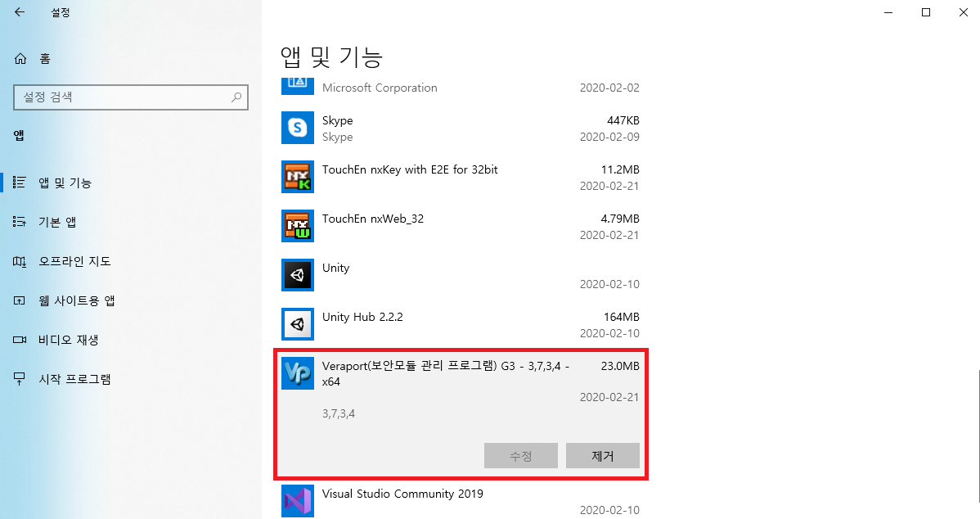
Task: Click the 11.2MB size value
Action: click(620, 169)
